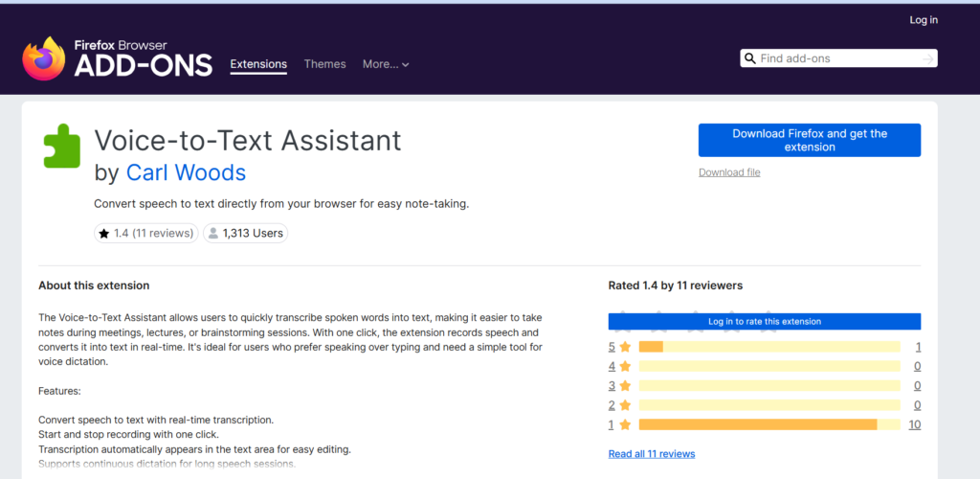Click the star icon in 4-star row

(625, 367)
